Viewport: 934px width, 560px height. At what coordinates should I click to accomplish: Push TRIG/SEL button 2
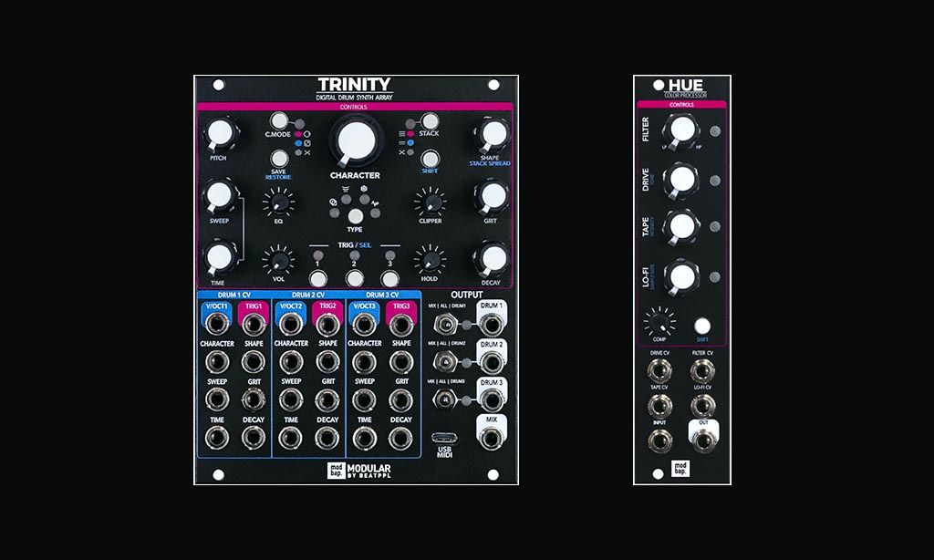tap(355, 278)
